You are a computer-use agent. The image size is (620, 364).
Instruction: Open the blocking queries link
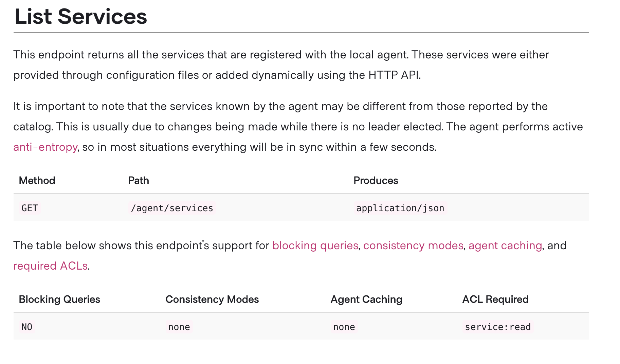pos(315,245)
